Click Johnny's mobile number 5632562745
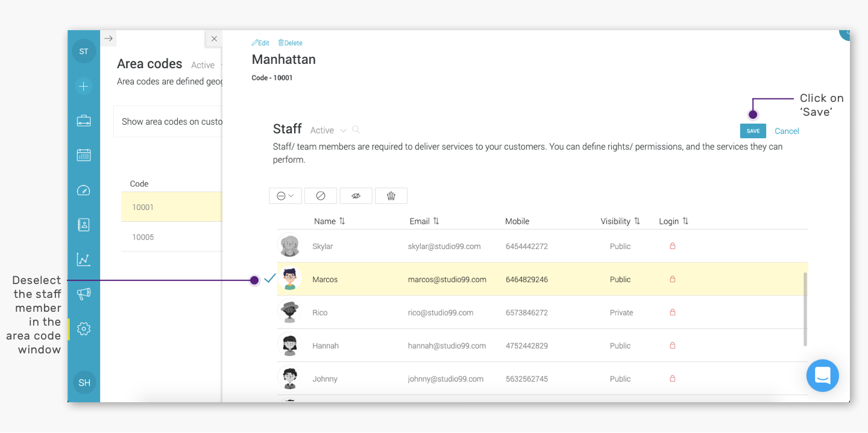Viewport: 868px width, 433px height. coord(527,379)
